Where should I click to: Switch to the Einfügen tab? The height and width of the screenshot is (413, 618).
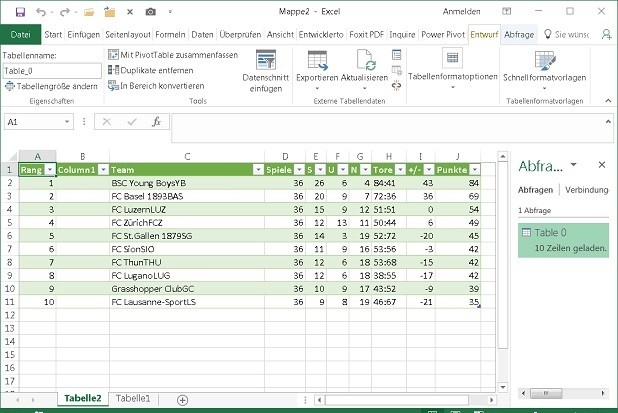[x=84, y=35]
